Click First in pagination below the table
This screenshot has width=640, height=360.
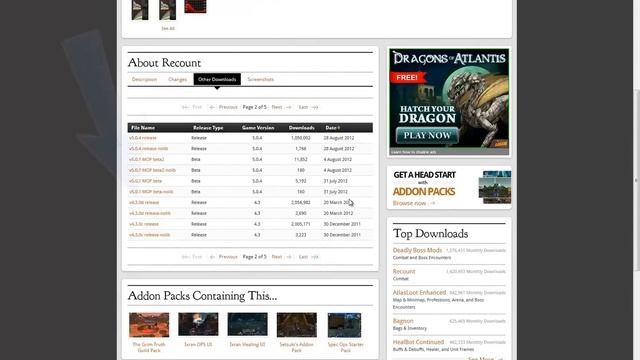click(197, 257)
